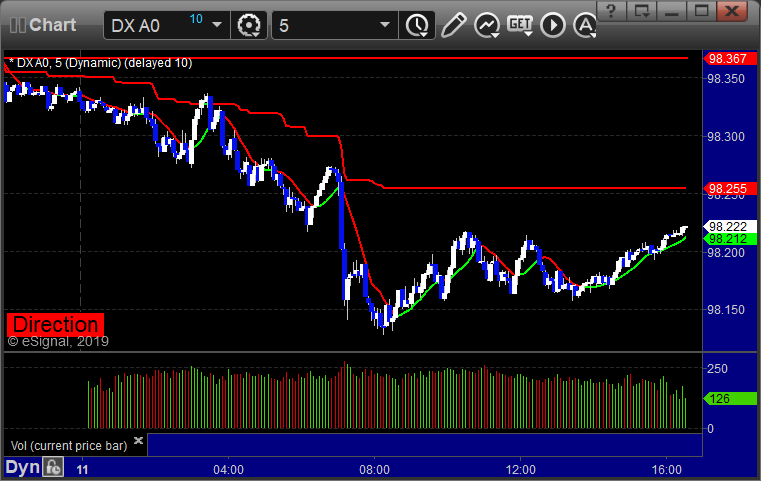Click the chart grip handle beside Chart title
Screen dimensions: 761x481
click(17, 25)
